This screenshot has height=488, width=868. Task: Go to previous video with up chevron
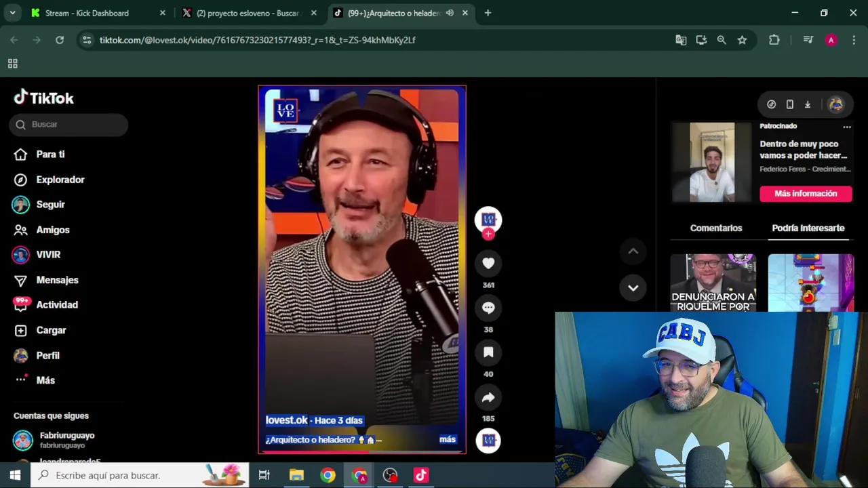633,251
